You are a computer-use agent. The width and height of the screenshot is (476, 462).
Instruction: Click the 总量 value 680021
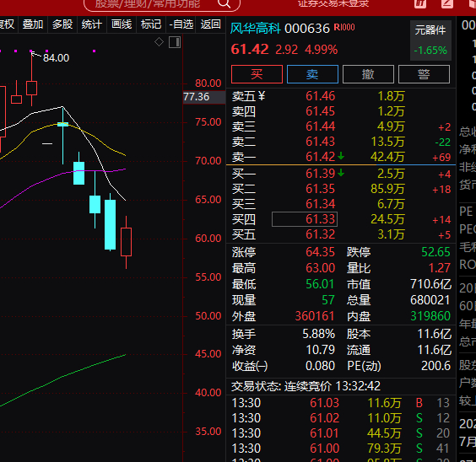pos(430,300)
